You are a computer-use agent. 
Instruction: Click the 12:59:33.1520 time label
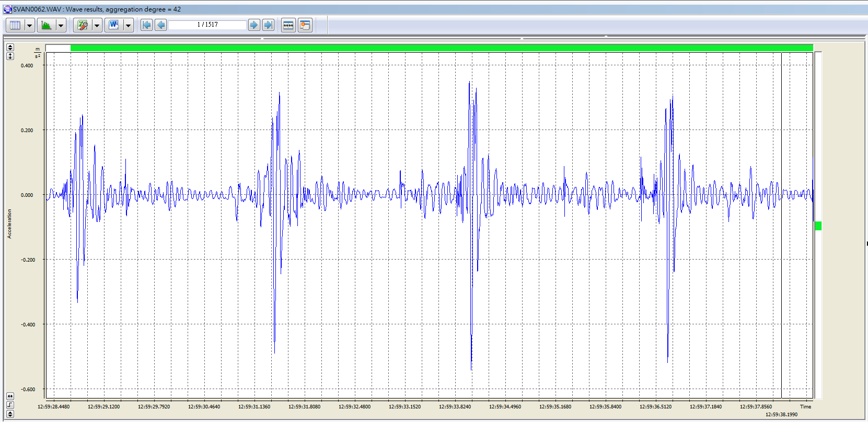pos(405,407)
